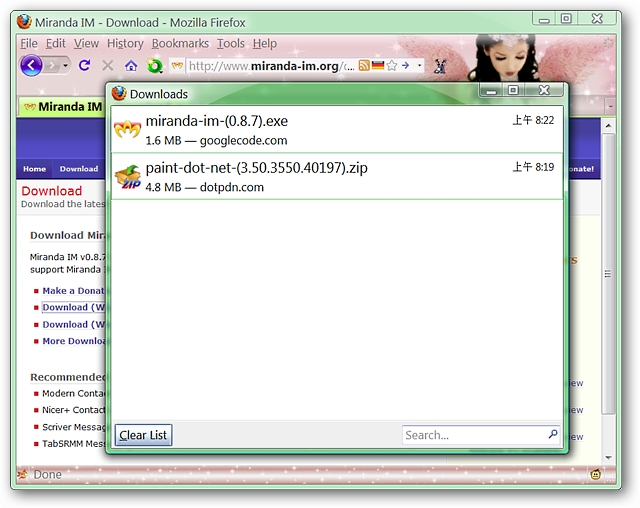The width and height of the screenshot is (640, 508).
Task: Minimize the Downloads window
Action: click(x=491, y=91)
